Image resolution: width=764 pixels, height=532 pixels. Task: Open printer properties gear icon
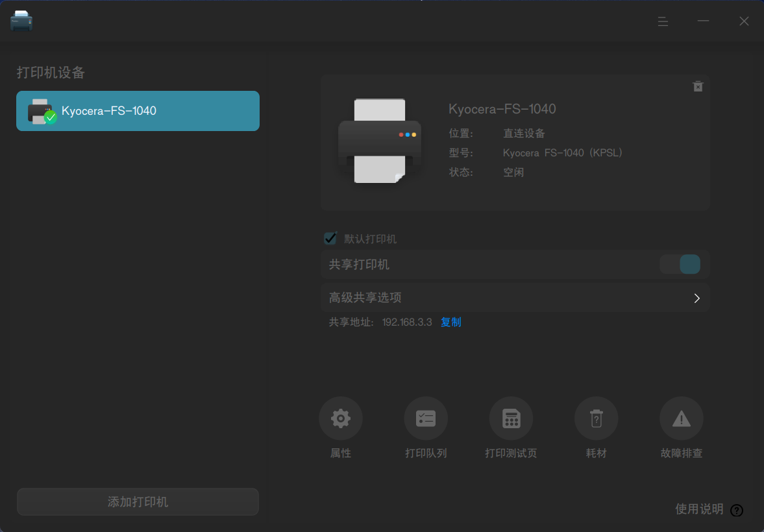341,418
